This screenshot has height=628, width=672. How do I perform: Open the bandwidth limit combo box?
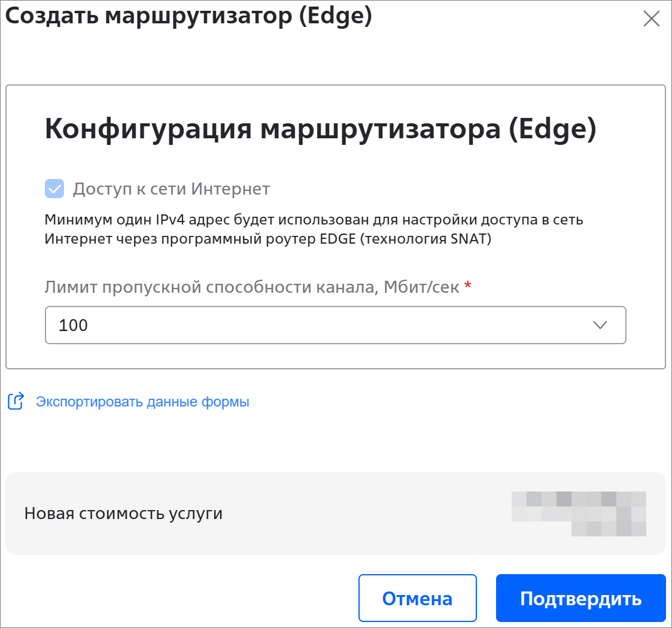335,325
